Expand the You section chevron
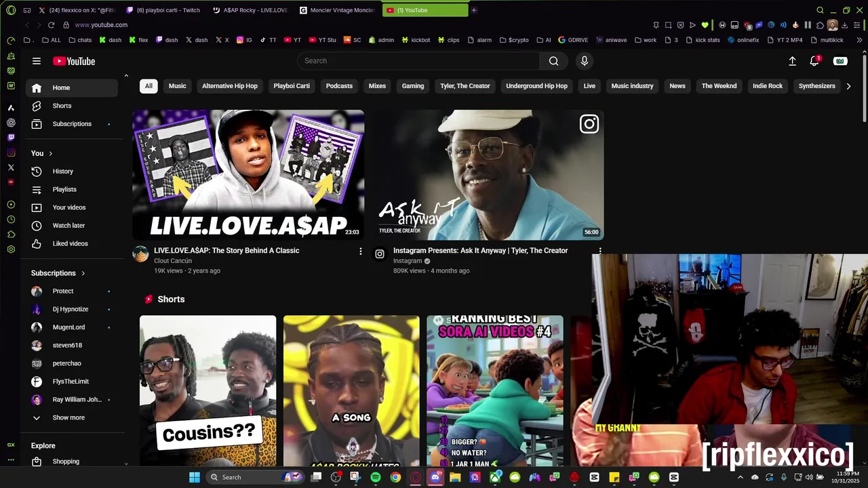 pos(50,154)
